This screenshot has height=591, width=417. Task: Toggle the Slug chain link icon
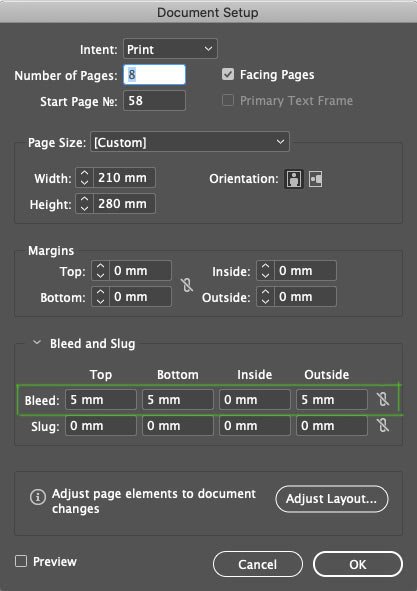click(x=383, y=426)
